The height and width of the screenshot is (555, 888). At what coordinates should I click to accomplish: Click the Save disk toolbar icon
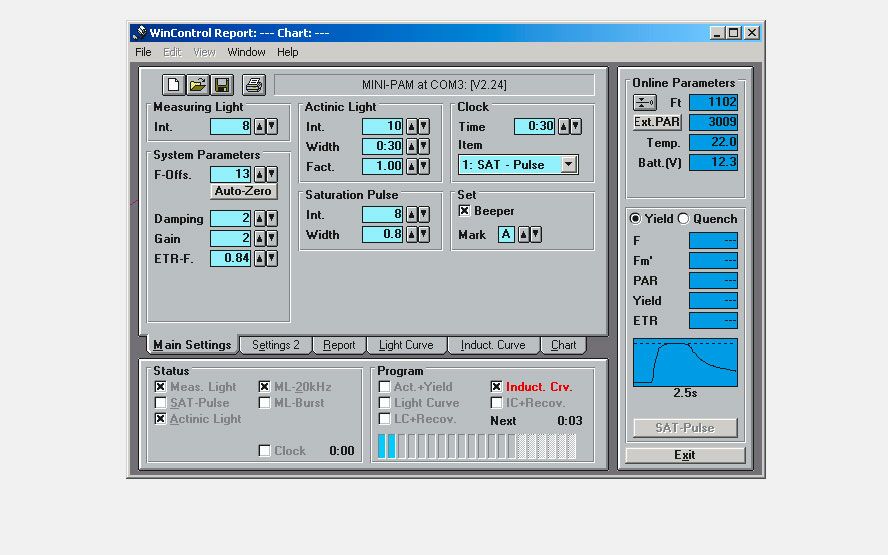(222, 85)
